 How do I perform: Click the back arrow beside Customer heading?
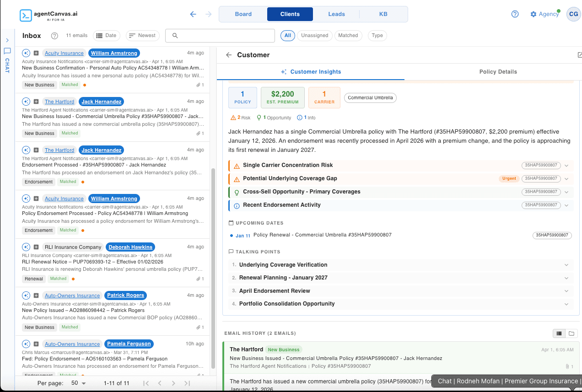coord(229,55)
